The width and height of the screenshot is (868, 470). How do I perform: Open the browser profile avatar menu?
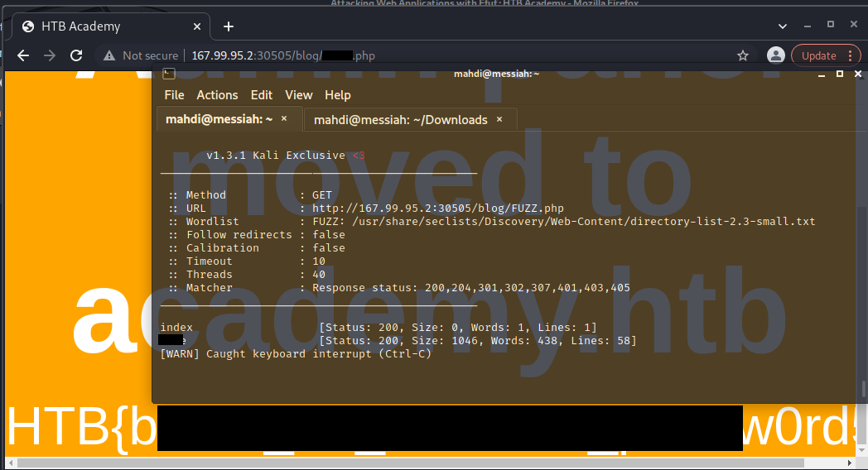(x=775, y=55)
